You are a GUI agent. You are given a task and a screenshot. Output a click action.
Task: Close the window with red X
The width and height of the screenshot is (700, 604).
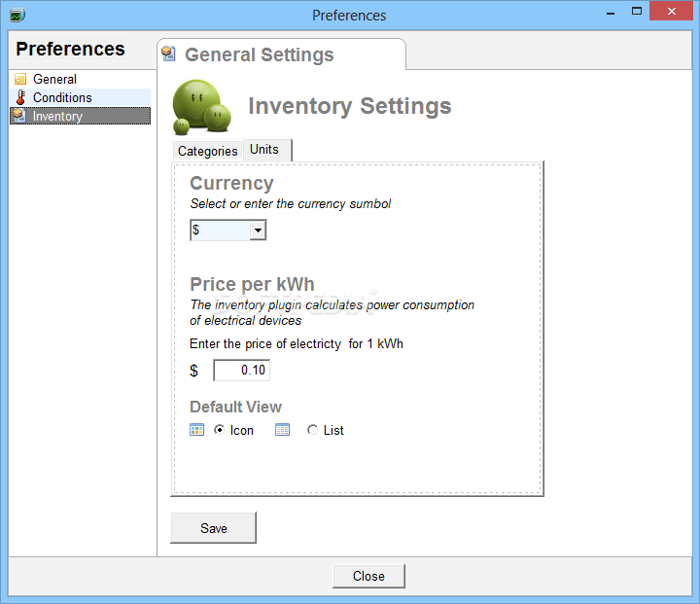point(671,11)
